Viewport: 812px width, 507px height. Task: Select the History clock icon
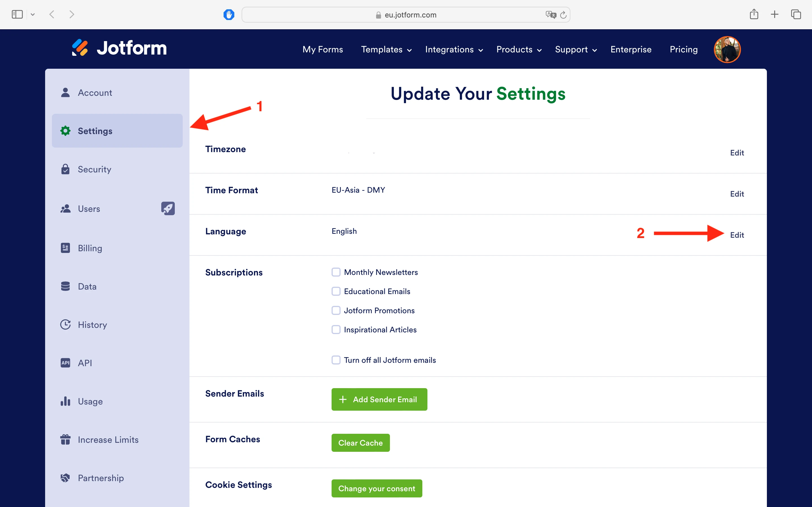(65, 324)
